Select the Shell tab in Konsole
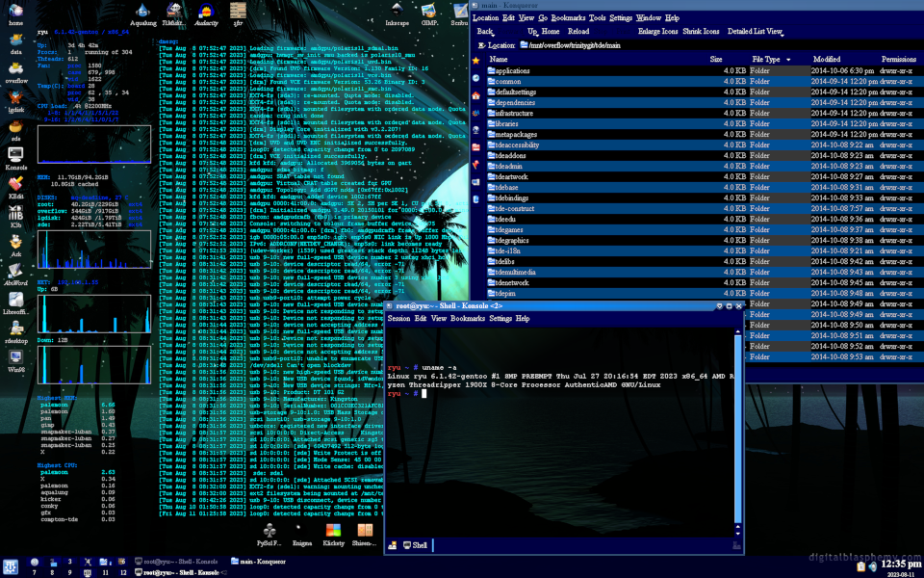The image size is (924, 578). [x=415, y=545]
